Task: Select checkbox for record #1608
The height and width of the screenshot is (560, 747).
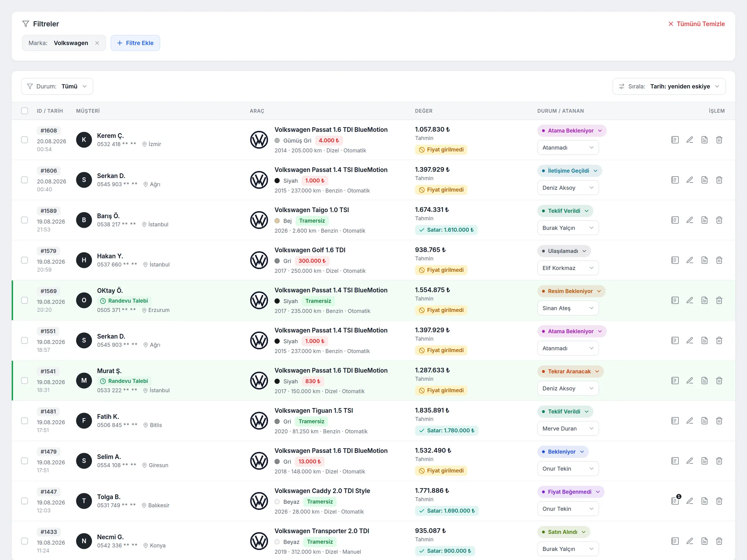Action: point(25,140)
